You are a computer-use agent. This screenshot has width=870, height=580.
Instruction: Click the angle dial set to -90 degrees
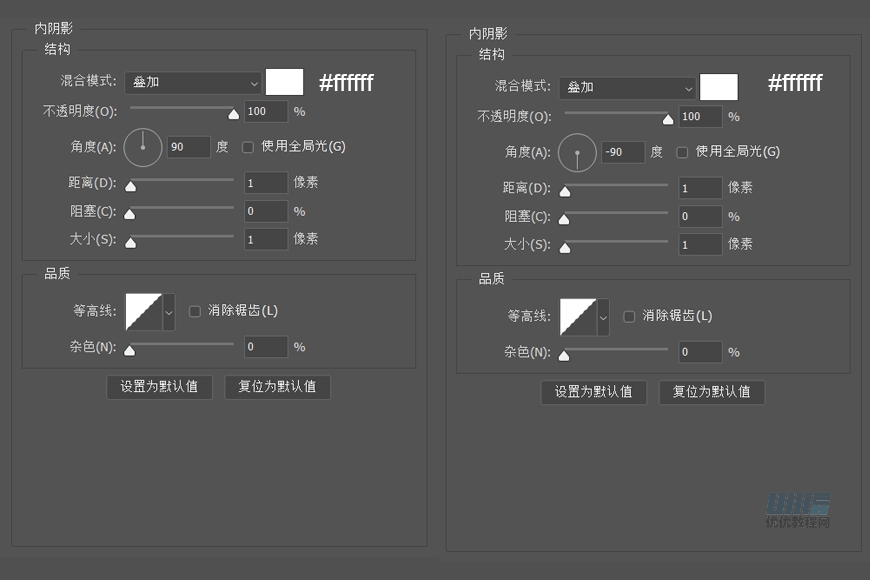[x=577, y=152]
